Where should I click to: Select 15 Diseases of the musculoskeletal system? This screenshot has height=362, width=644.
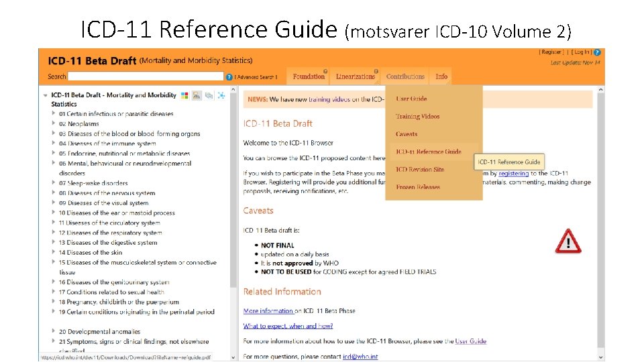138,267
